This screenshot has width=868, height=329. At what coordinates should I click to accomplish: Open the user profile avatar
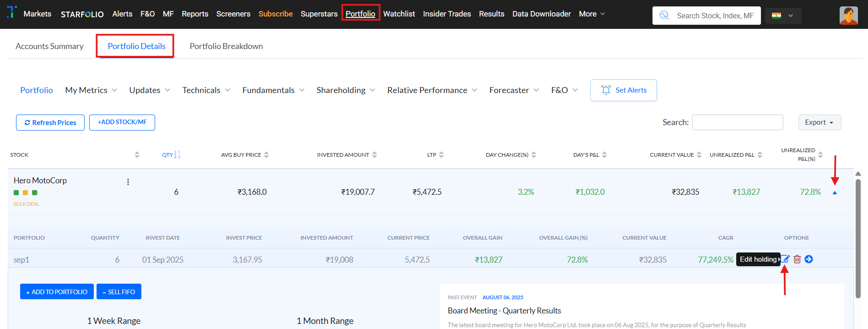pyautogui.click(x=848, y=16)
